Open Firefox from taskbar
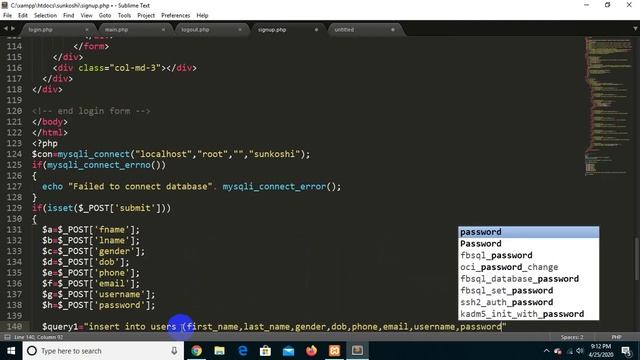Viewport: 640px width, 360px height. point(311,351)
